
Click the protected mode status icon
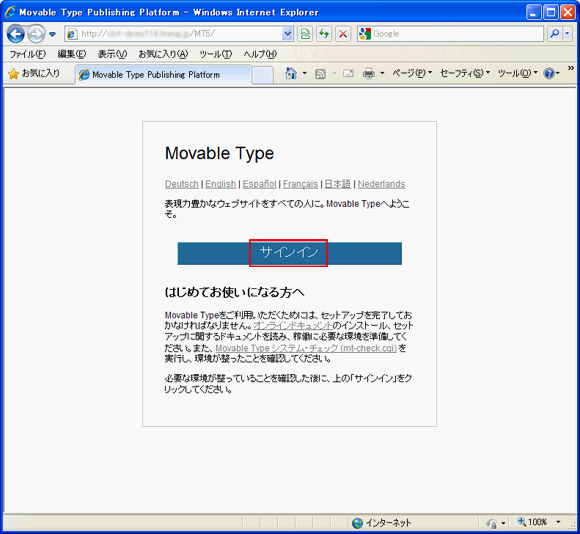point(492,523)
